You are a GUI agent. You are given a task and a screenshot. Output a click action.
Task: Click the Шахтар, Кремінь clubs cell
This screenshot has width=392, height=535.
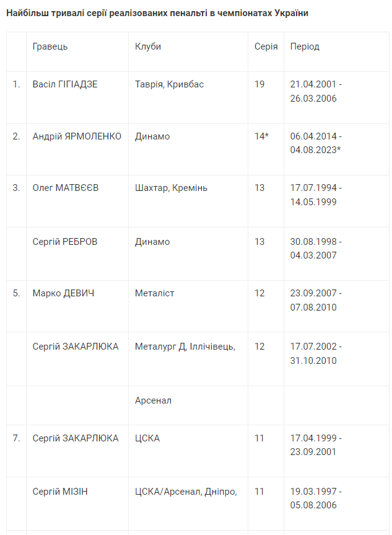coord(171,188)
